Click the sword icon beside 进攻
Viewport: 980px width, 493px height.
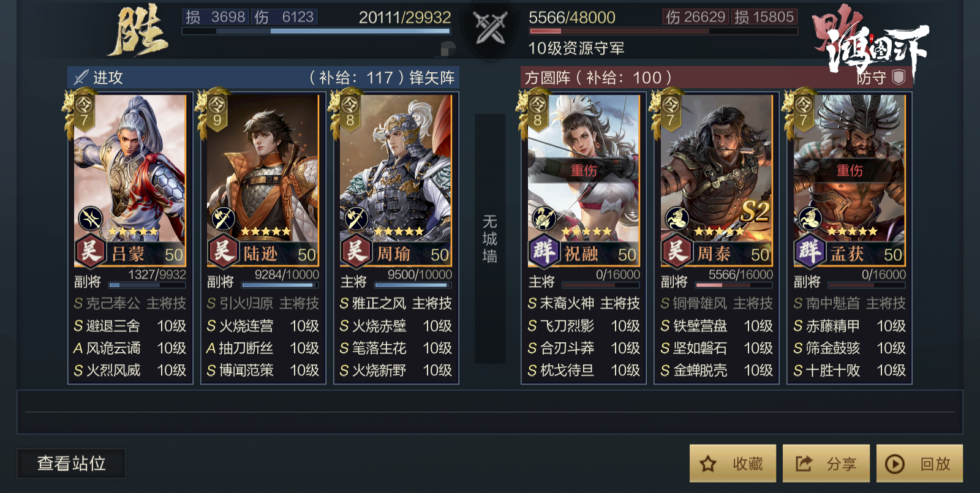81,77
